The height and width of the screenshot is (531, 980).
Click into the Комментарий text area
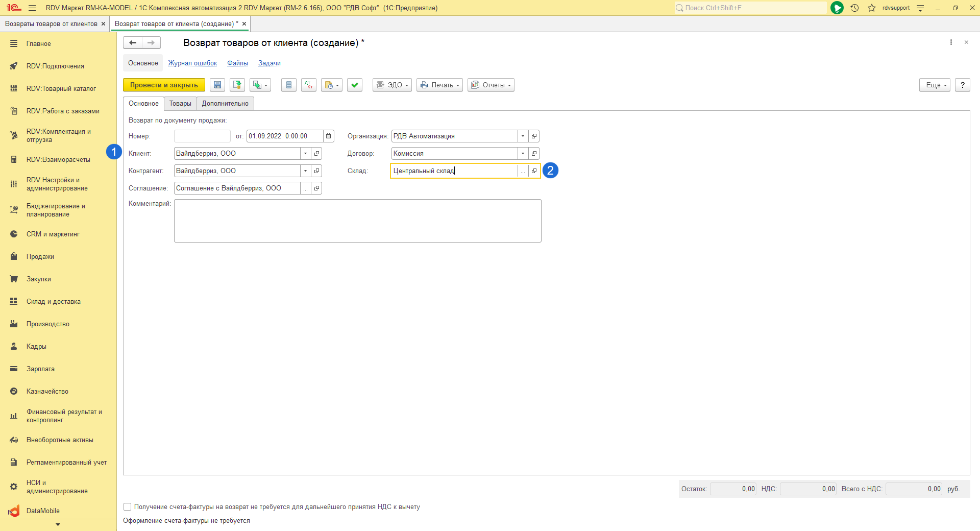click(x=357, y=221)
